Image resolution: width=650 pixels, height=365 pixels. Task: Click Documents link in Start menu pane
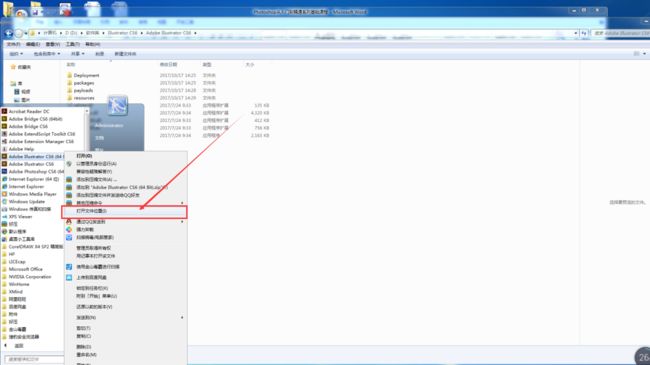tap(99, 138)
